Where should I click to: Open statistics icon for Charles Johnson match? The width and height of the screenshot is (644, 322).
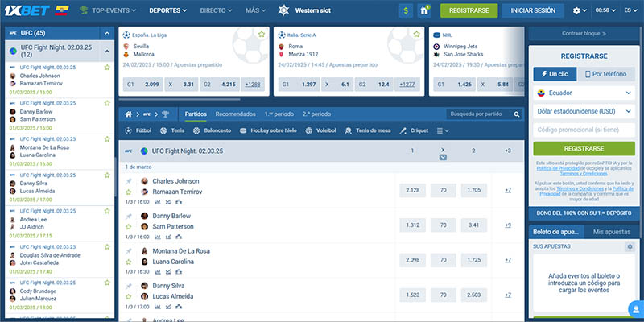pyautogui.click(x=158, y=202)
